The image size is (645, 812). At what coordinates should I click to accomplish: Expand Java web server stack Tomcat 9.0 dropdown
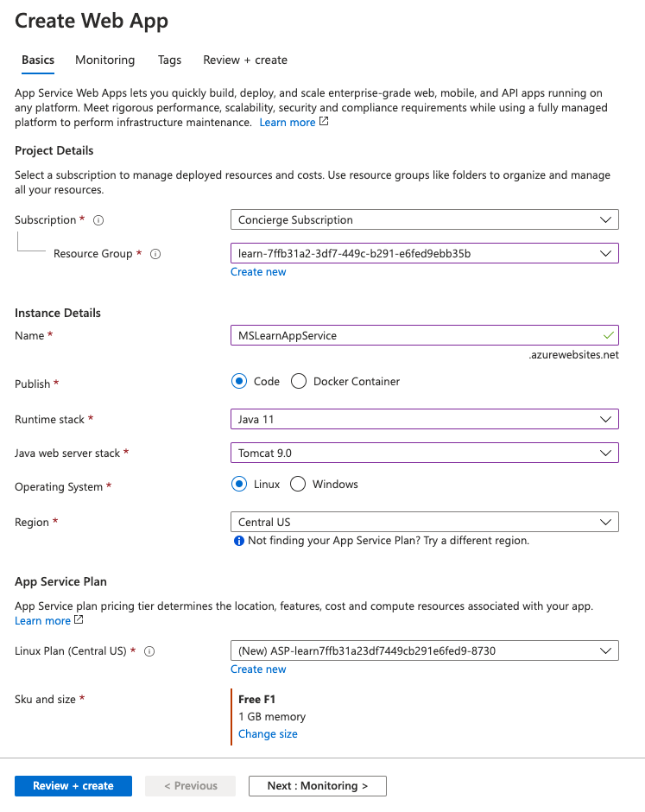click(x=424, y=453)
